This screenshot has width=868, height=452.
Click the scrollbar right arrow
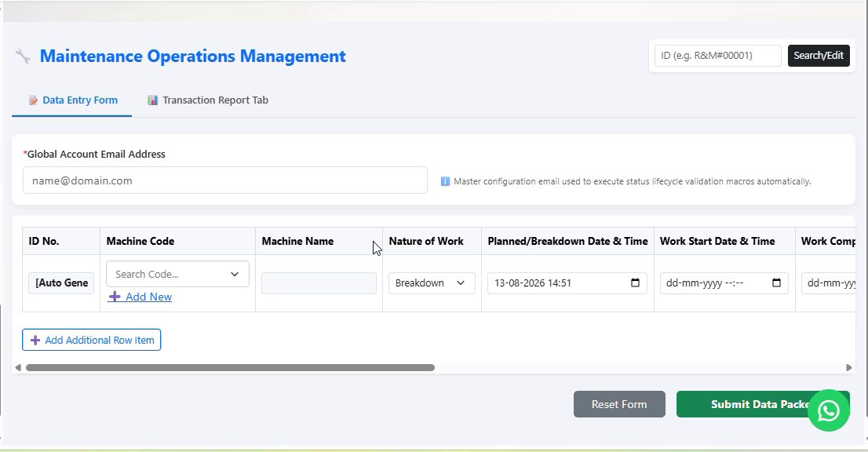click(848, 367)
